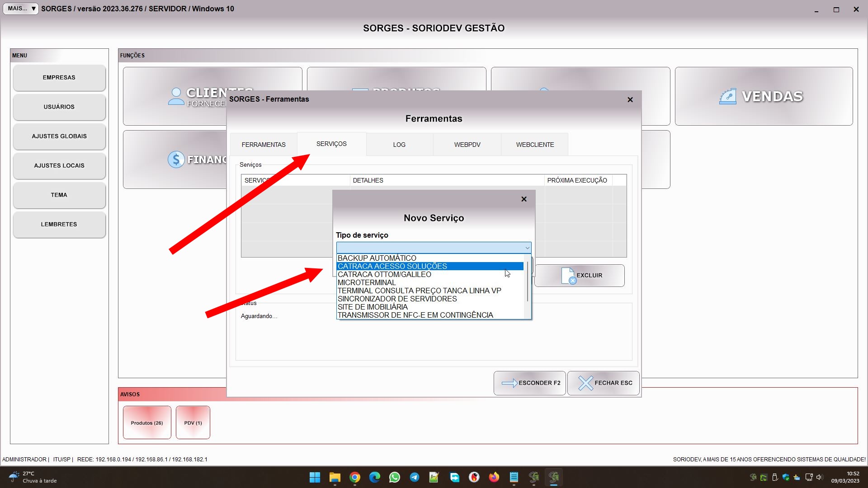This screenshot has height=488, width=868.
Task: Open File Explorer from the taskbar
Action: click(335, 477)
